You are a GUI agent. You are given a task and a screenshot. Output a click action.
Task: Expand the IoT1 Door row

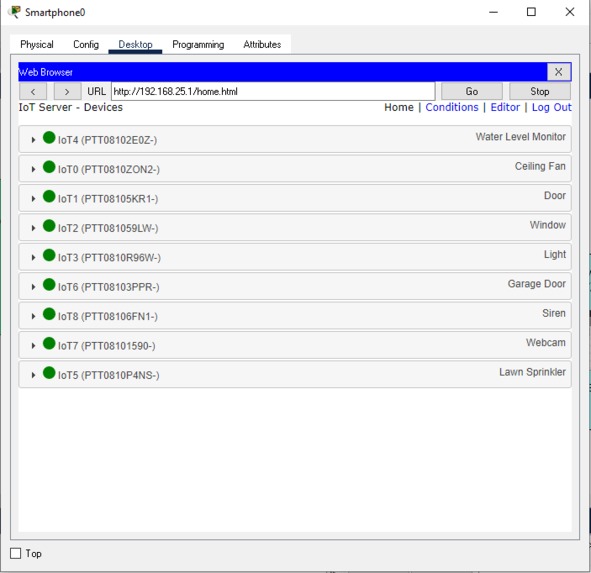click(x=33, y=199)
